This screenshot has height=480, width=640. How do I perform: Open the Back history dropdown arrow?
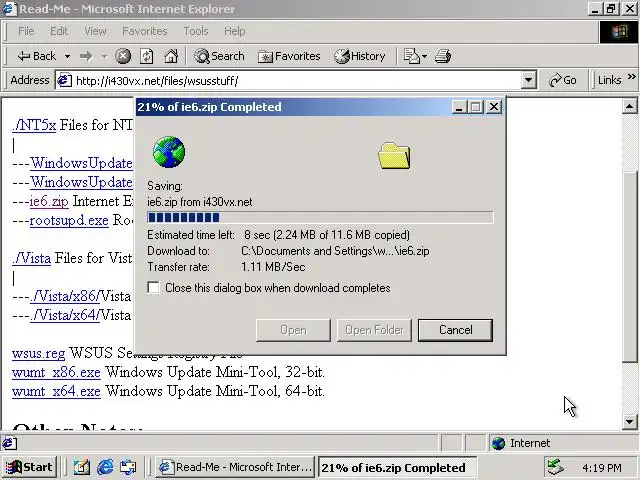[x=67, y=56]
